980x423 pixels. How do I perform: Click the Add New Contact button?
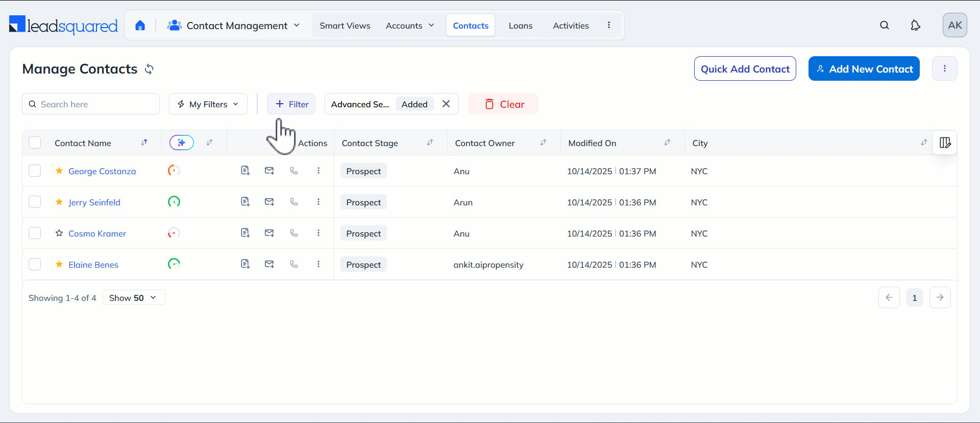coord(864,69)
